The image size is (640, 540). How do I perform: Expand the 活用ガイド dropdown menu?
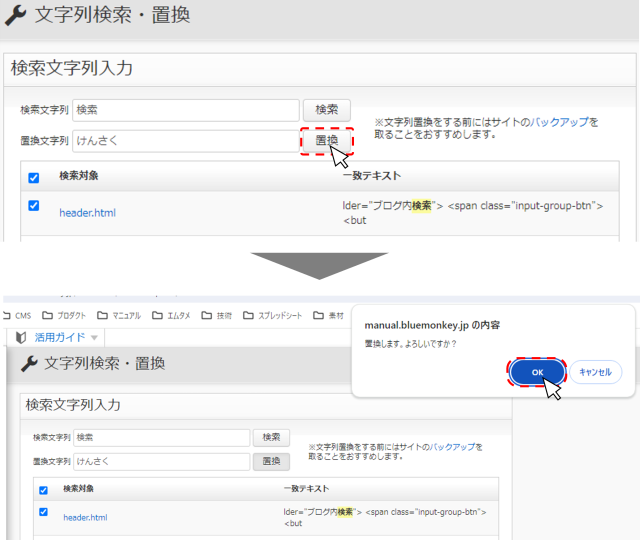(94, 338)
